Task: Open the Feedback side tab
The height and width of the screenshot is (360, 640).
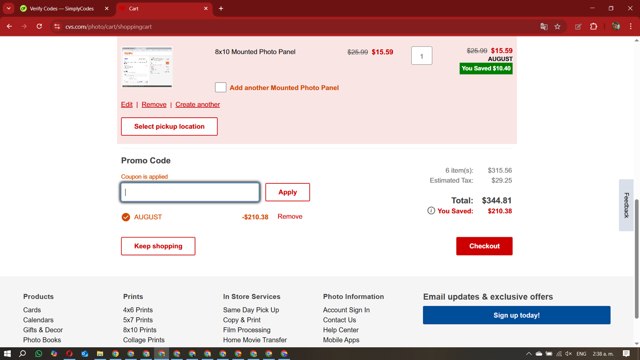Action: [x=627, y=205]
